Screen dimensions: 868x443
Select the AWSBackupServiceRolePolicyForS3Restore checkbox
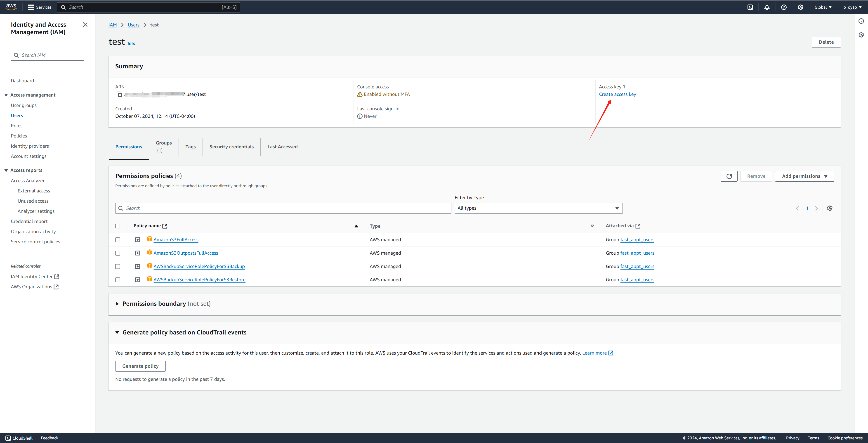(118, 280)
